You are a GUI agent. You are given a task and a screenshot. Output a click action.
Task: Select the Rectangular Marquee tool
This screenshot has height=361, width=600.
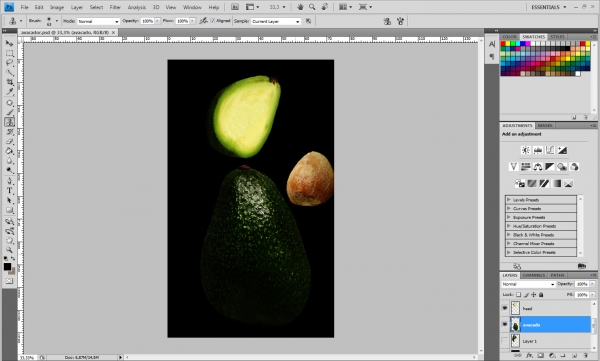tap(10, 53)
